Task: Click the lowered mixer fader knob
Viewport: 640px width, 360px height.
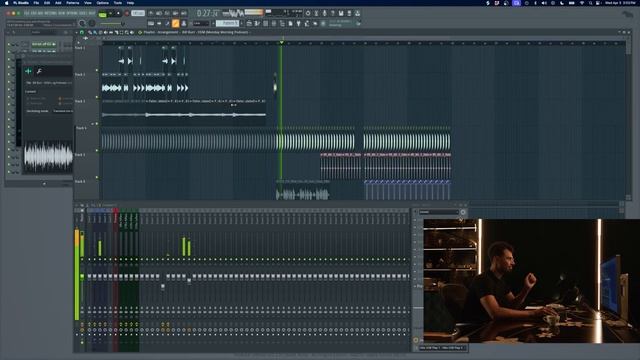Action: point(163,287)
